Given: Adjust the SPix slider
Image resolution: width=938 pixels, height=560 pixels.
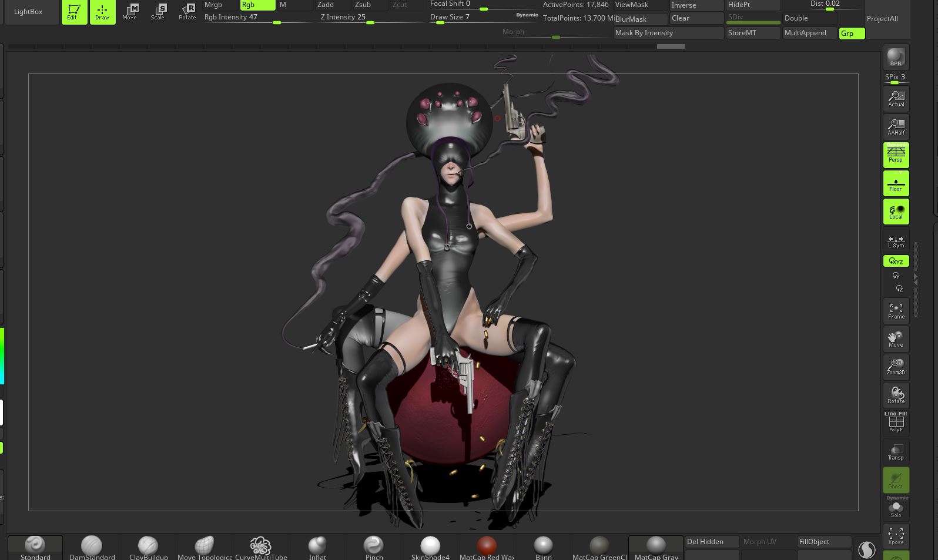Looking at the screenshot, I should [896, 78].
